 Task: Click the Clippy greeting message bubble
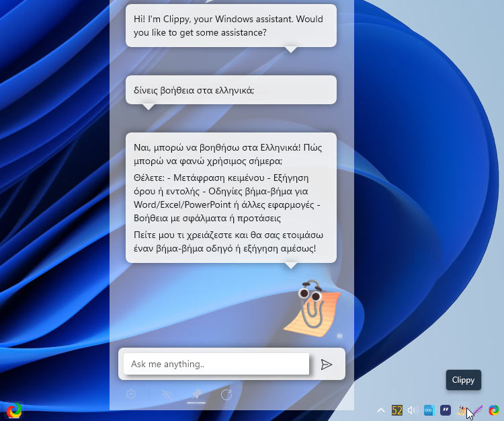tap(230, 26)
